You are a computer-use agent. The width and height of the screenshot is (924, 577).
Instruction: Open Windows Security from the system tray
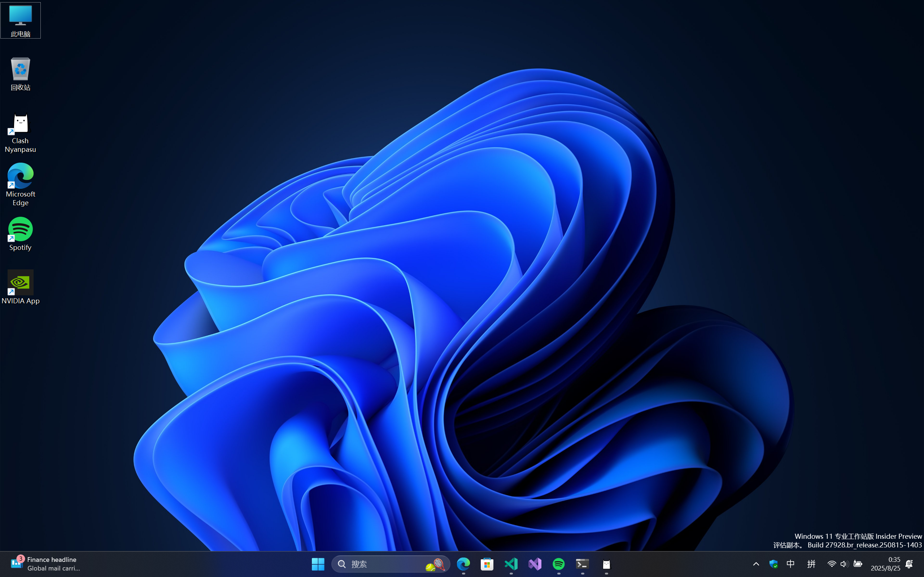pos(774,564)
